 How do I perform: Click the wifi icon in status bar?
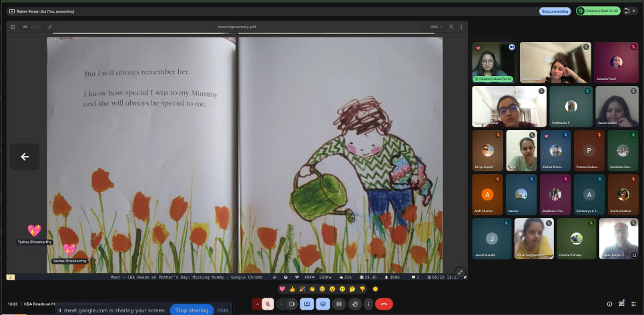pos(297,277)
